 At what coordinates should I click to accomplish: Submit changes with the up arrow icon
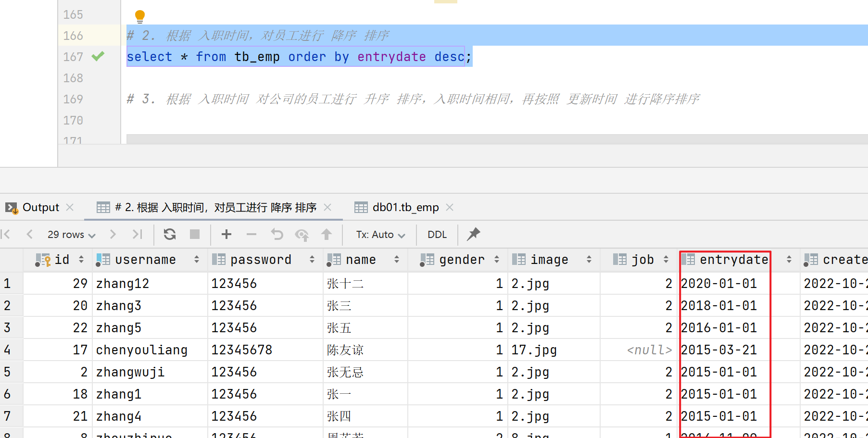(327, 234)
